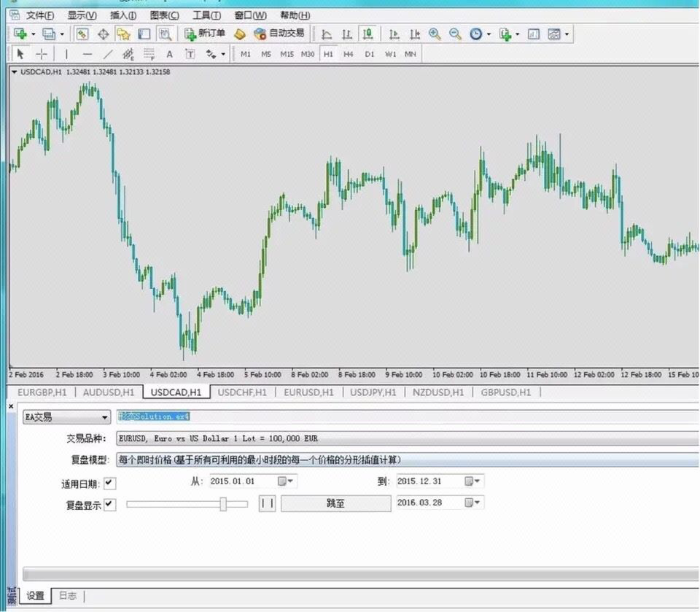The image size is (700, 612).
Task: Select the Crosshair tool
Action: coord(42,54)
